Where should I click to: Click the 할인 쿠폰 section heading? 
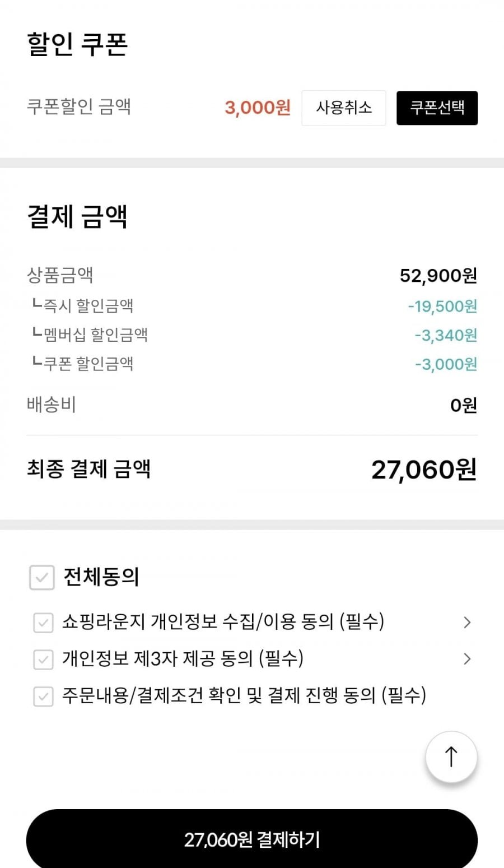click(x=77, y=45)
